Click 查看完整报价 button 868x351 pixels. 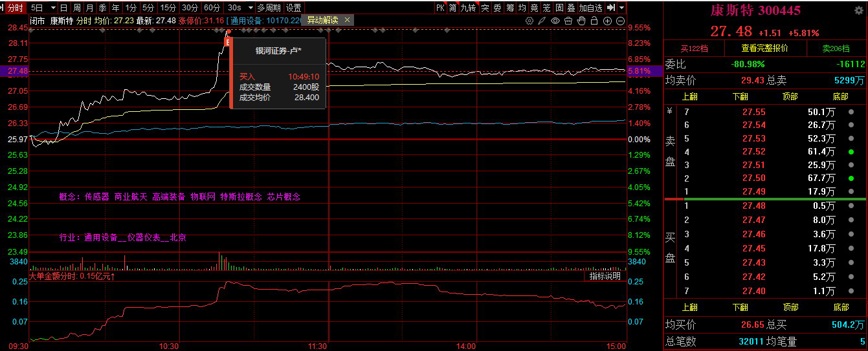pyautogui.click(x=764, y=48)
